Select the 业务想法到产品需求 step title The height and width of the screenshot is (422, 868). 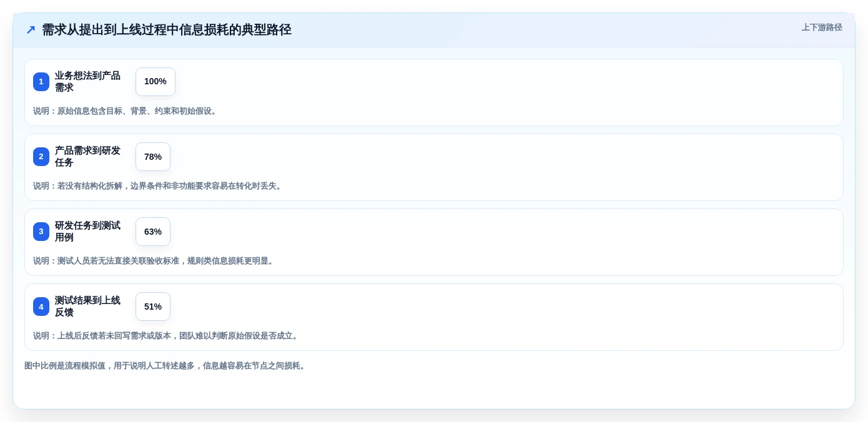click(88, 82)
